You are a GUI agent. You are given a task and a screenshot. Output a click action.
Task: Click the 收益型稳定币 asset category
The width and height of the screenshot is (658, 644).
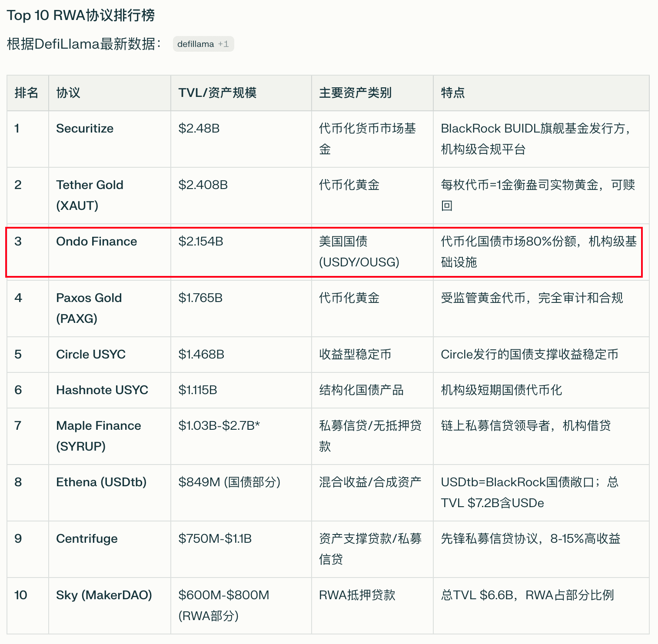pyautogui.click(x=355, y=354)
